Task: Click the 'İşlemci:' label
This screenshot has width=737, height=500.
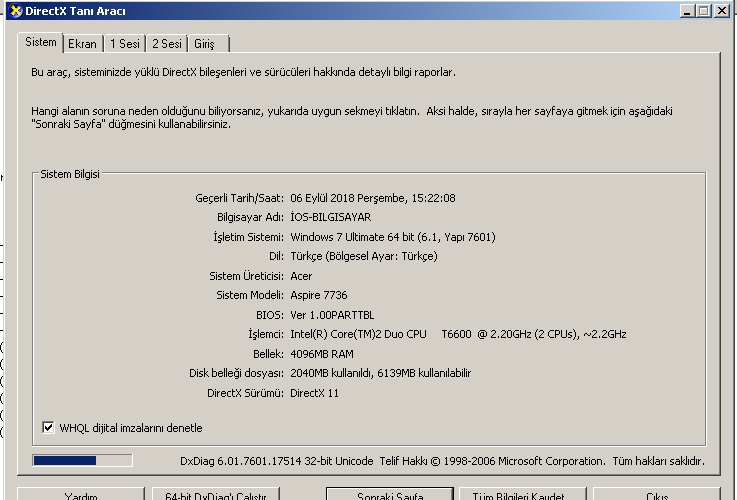Action: [x=266, y=335]
